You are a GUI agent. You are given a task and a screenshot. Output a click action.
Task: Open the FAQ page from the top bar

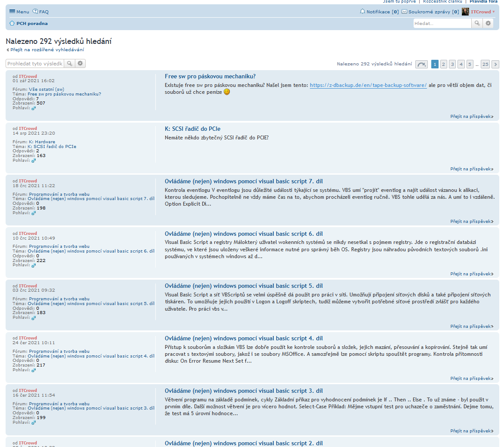[x=41, y=12]
